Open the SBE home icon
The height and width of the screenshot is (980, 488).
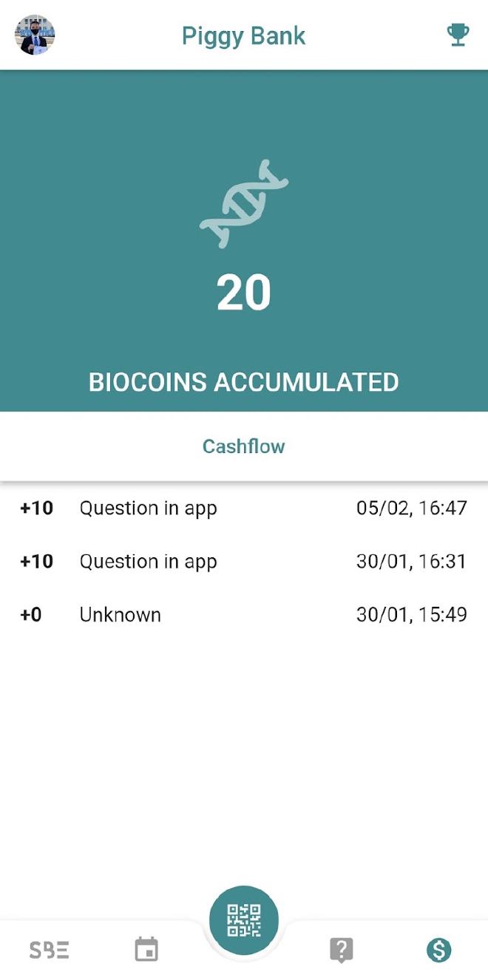click(49, 950)
